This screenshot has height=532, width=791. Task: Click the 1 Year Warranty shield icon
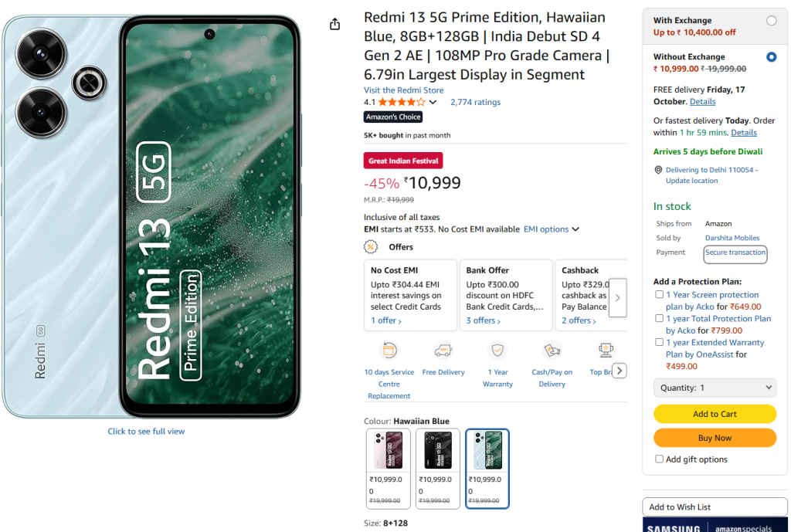497,350
